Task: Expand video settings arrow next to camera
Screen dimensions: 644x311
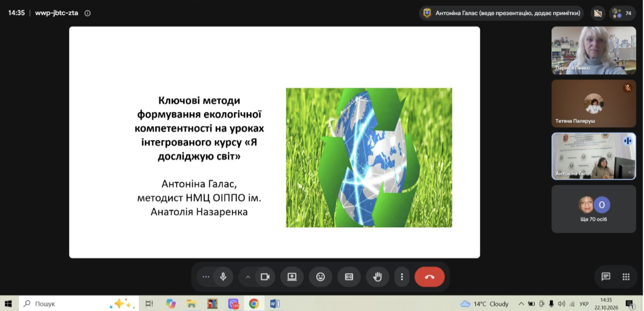Action: coord(248,277)
